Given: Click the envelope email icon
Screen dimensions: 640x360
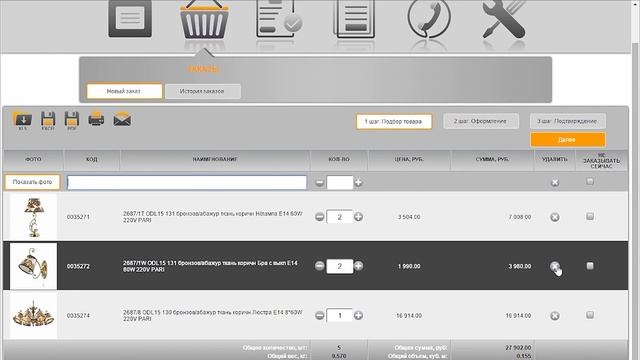Looking at the screenshot, I should [122, 120].
